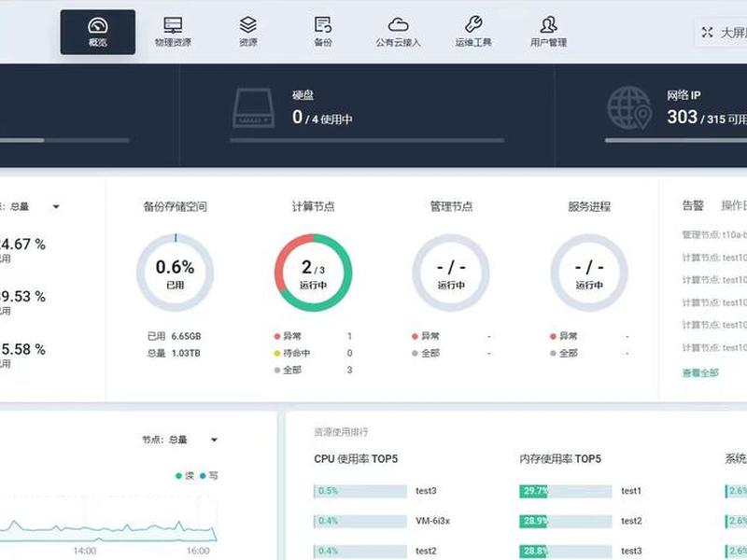This screenshot has height=560, width=747.
Task: Click the 服务进程 donut chart
Action: click(589, 273)
